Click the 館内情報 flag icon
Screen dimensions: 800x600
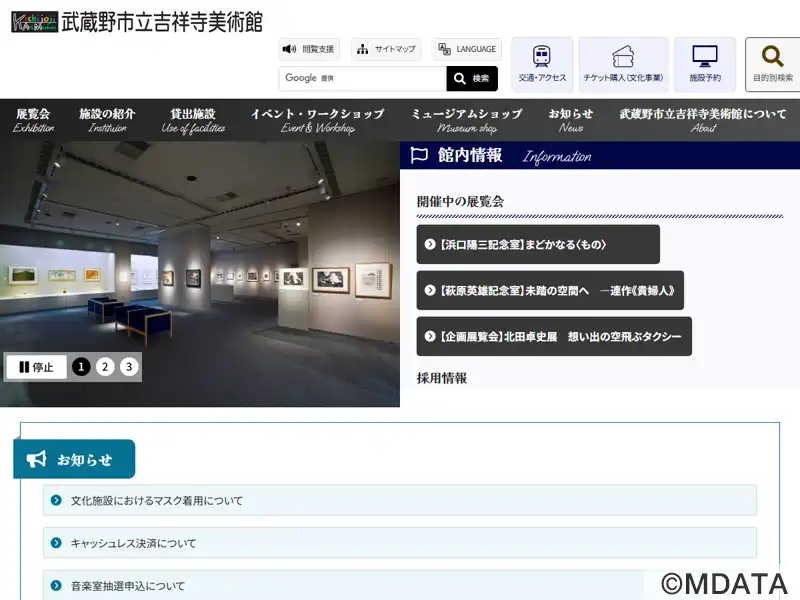tap(419, 155)
